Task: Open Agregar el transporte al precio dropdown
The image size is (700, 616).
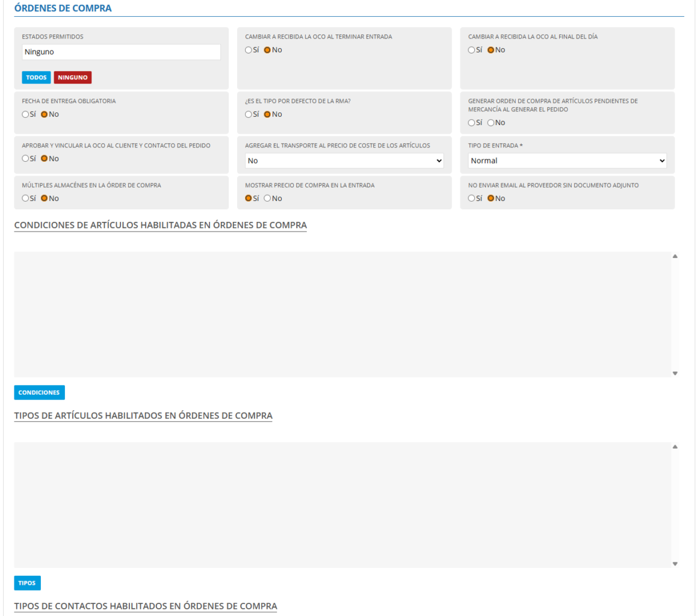Action: pyautogui.click(x=344, y=161)
